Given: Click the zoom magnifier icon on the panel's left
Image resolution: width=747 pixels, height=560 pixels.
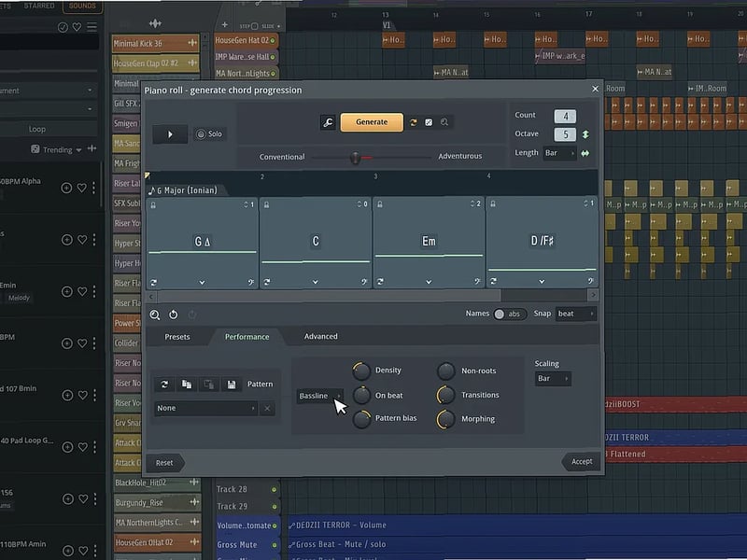Looking at the screenshot, I should click(x=155, y=315).
